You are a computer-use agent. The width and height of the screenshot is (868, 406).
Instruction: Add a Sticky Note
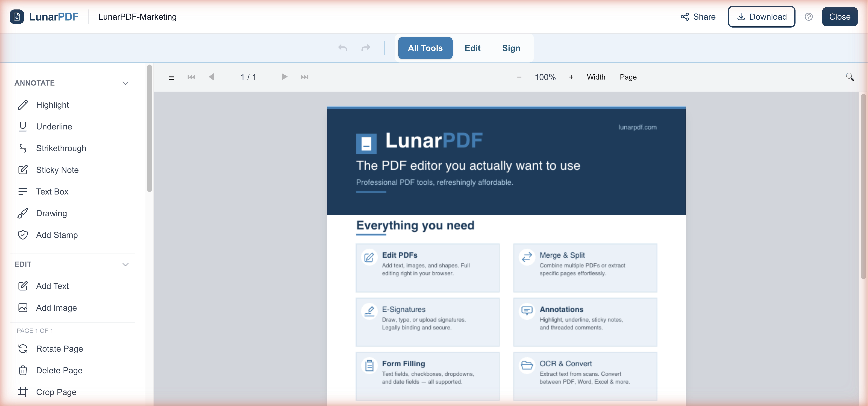[57, 170]
